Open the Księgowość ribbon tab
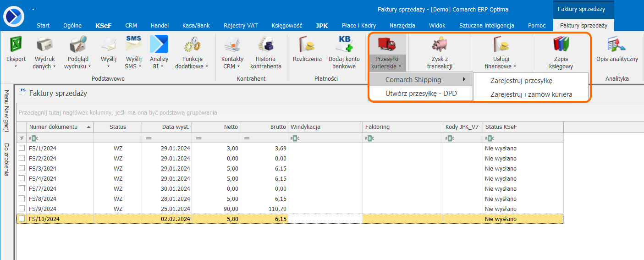 (286, 26)
